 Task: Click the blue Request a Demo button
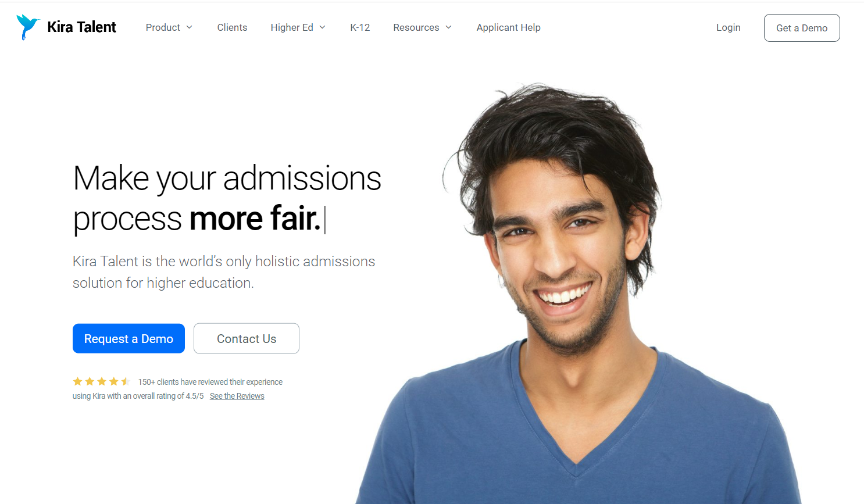coord(128,338)
